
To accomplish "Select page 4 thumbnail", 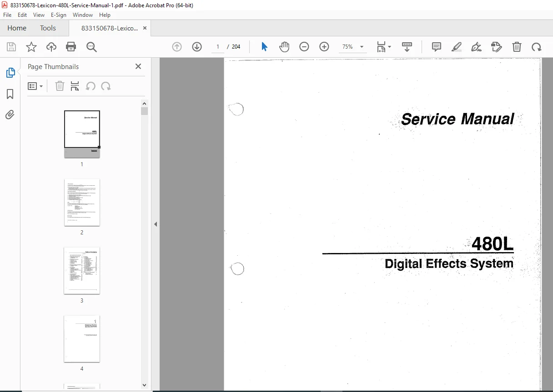I will coord(82,339).
